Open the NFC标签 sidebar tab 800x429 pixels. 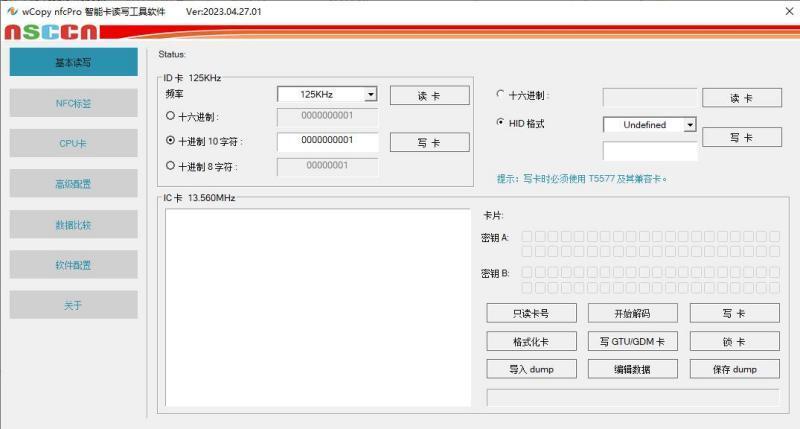pyautogui.click(x=73, y=103)
